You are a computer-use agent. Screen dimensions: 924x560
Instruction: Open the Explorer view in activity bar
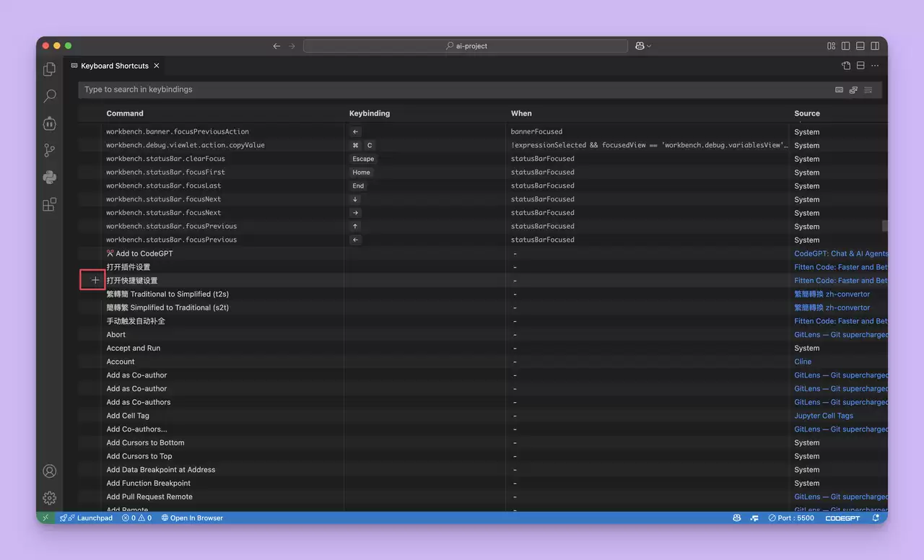pos(49,69)
